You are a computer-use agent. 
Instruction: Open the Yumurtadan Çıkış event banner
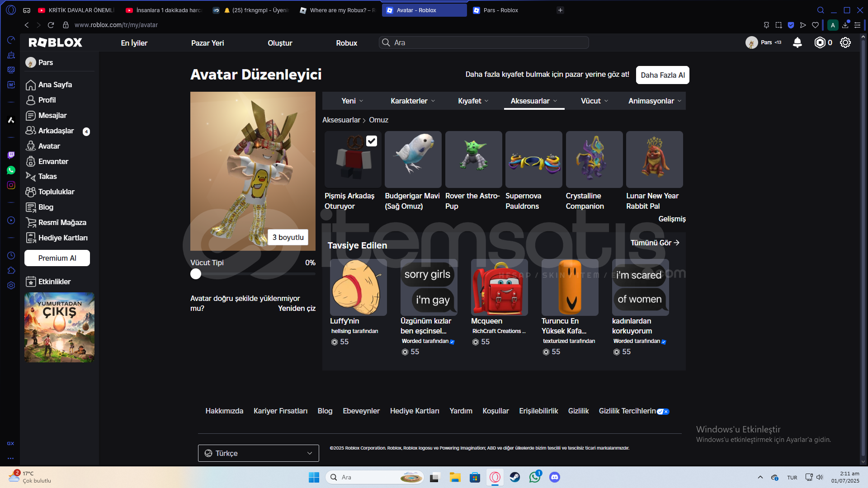[x=59, y=327]
